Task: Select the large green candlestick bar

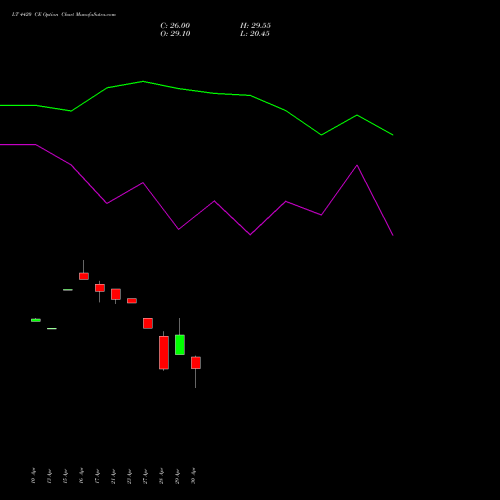Action: pyautogui.click(x=180, y=345)
